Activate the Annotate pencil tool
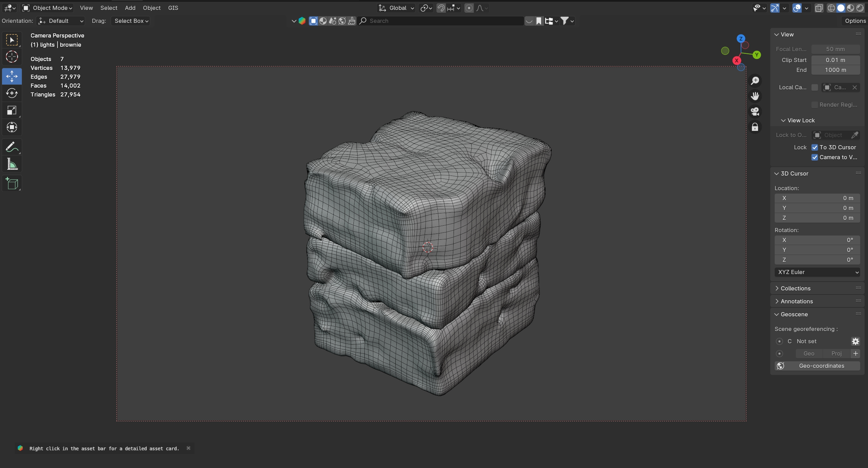868x468 pixels. [12, 147]
